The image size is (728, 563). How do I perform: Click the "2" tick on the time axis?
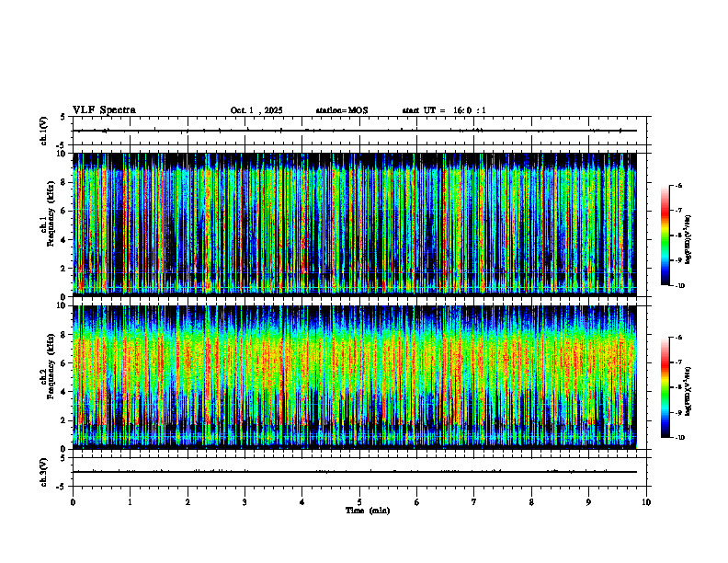coord(188,502)
